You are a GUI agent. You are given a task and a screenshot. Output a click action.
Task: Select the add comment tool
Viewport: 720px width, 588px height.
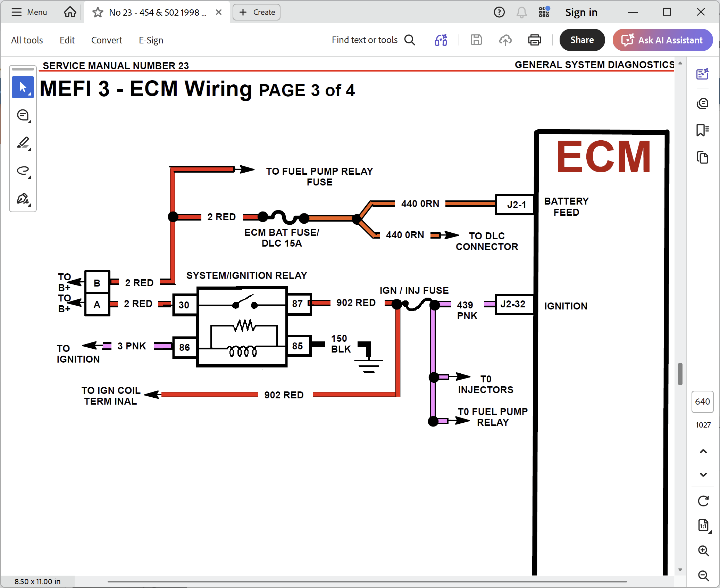pyautogui.click(x=23, y=115)
